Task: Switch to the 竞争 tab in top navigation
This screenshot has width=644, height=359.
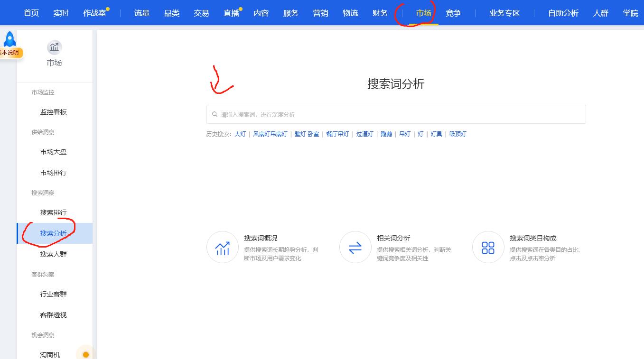Action: click(x=453, y=13)
